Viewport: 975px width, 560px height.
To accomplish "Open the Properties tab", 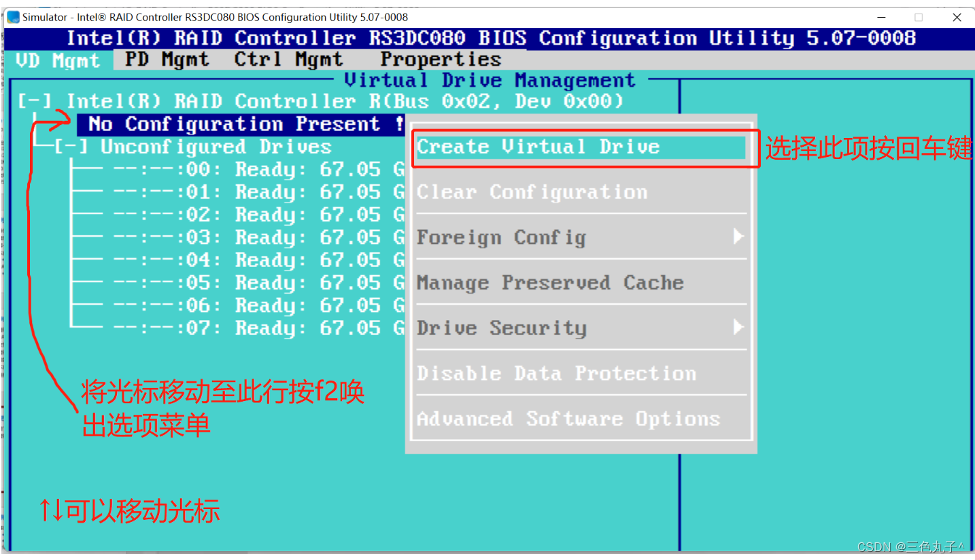I will [x=441, y=59].
